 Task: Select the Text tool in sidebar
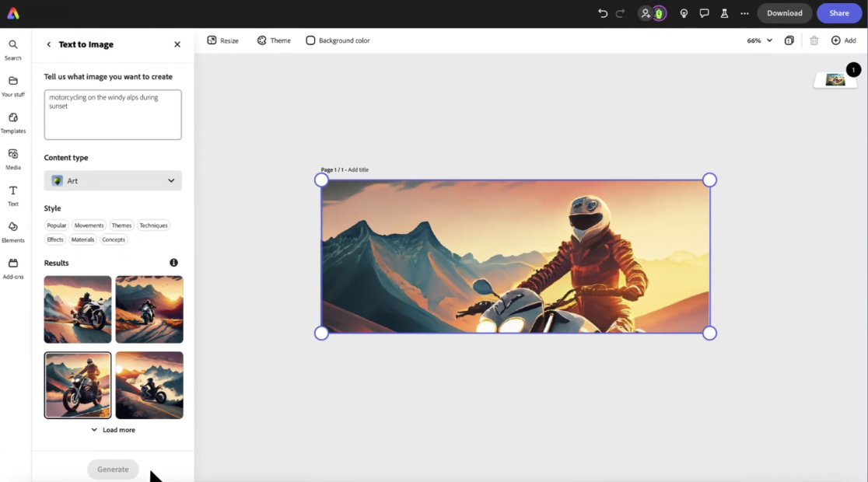[12, 196]
